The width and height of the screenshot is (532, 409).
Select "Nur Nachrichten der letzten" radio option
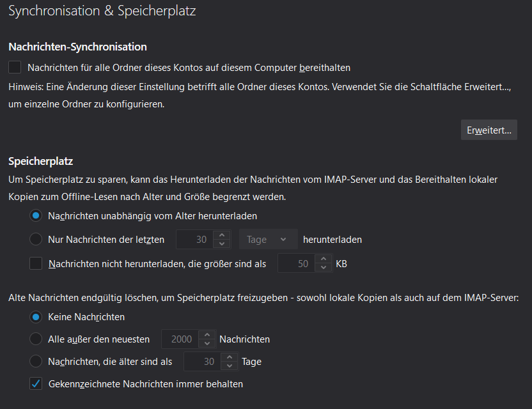coord(36,240)
